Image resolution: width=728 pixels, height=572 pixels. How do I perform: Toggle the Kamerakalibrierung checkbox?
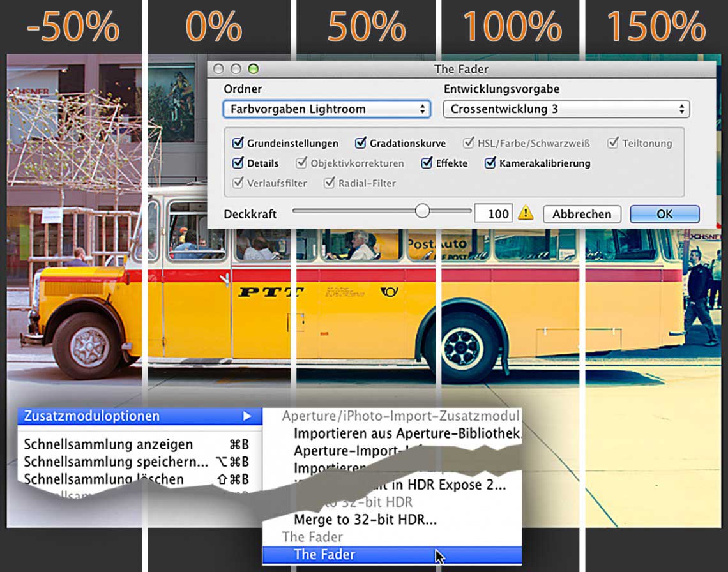pyautogui.click(x=490, y=163)
